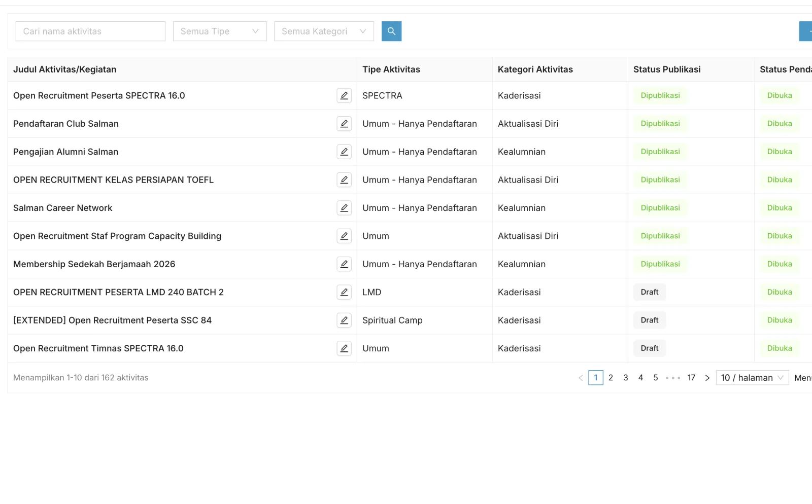Expand pagination ellipsis for more pages
The width and height of the screenshot is (812, 504).
pos(672,378)
